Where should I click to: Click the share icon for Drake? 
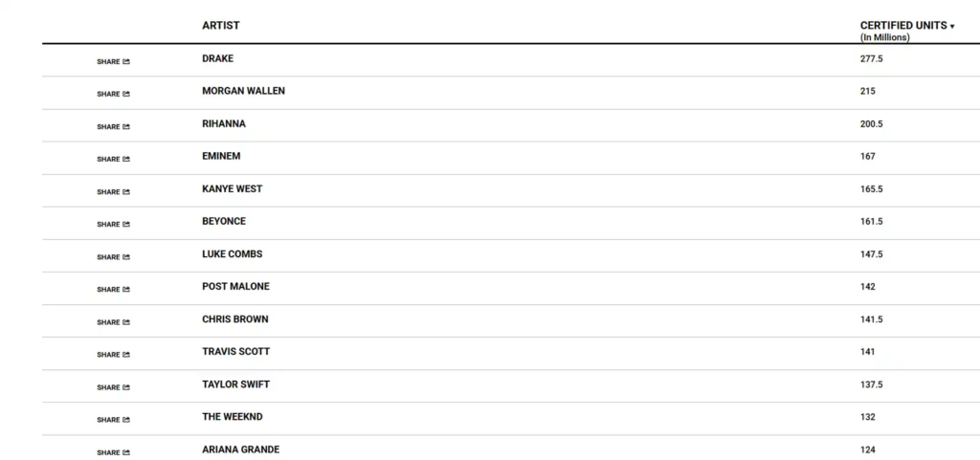[x=126, y=62]
